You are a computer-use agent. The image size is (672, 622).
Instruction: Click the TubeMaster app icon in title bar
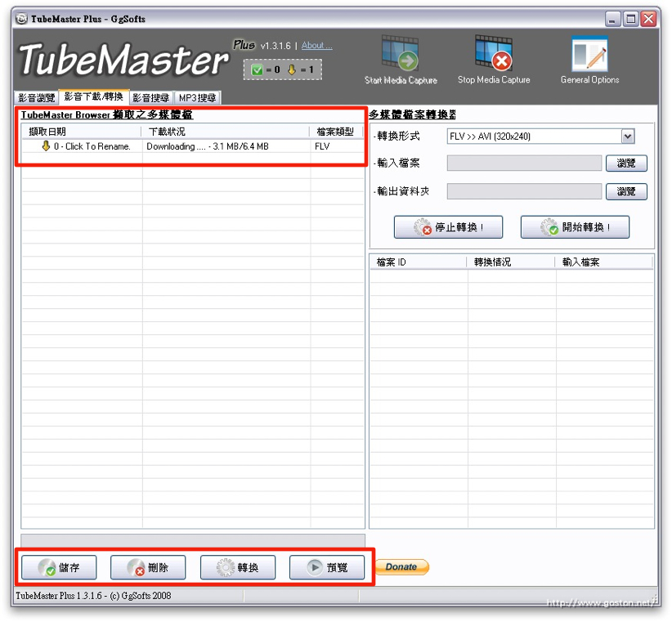[x=22, y=19]
